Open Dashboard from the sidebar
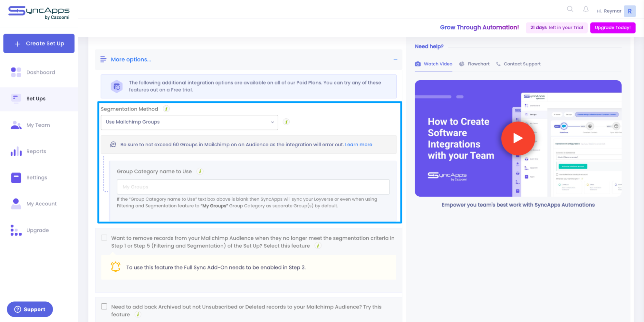Screen dimensions: 644x322 39,72
